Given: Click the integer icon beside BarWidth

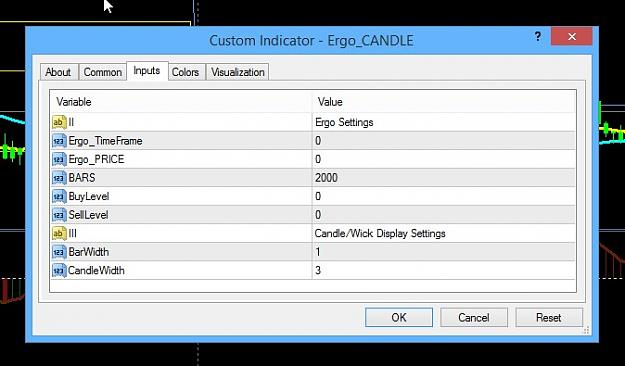Looking at the screenshot, I should tap(59, 252).
